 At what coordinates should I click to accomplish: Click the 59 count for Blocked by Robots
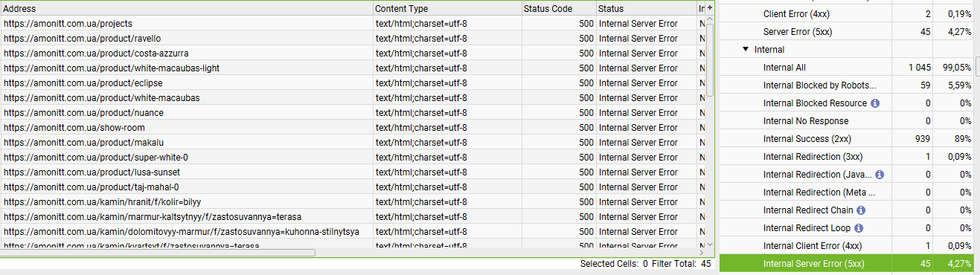coord(926,85)
